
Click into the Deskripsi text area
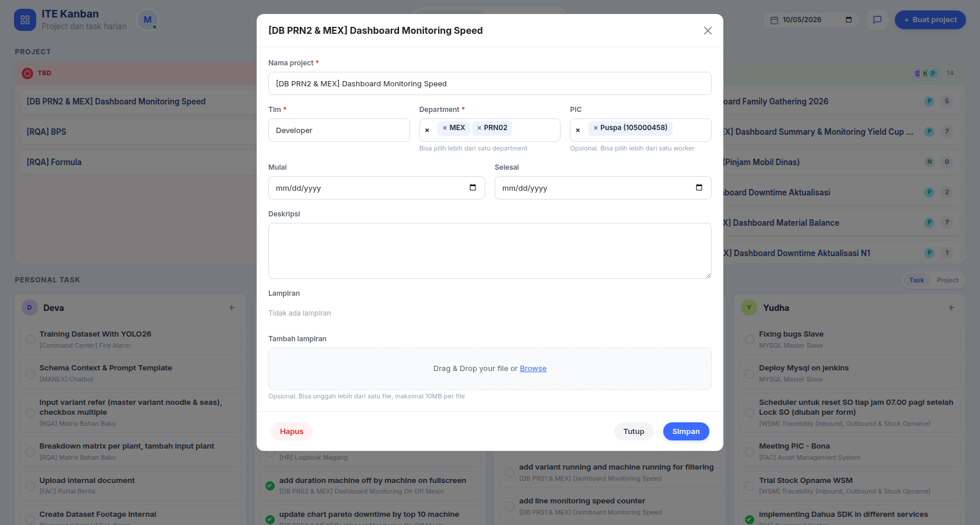pyautogui.click(x=490, y=251)
